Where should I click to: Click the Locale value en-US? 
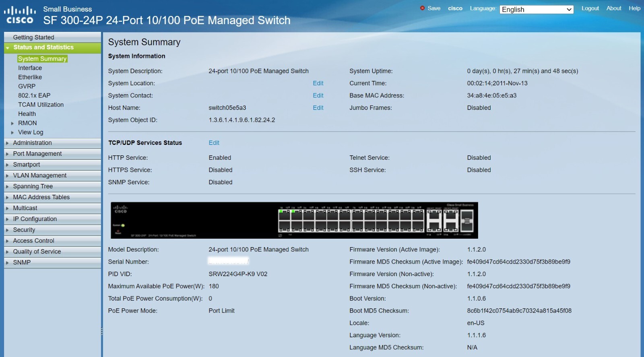tap(476, 323)
